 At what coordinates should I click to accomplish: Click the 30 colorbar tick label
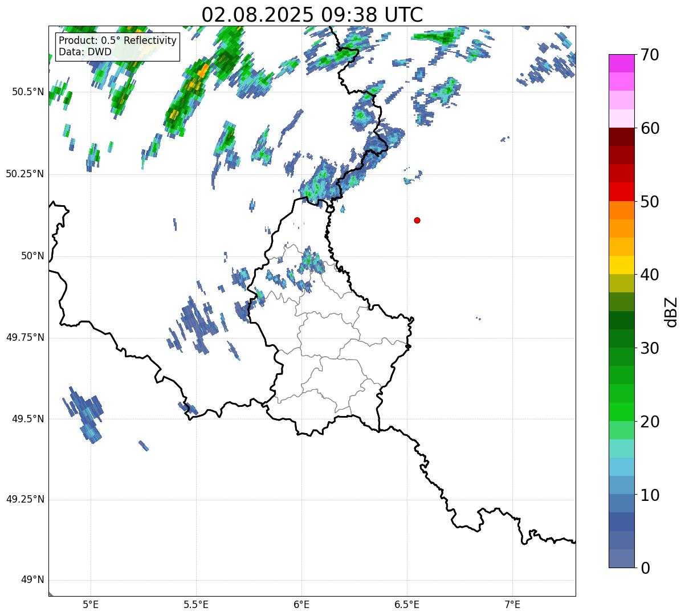[649, 348]
